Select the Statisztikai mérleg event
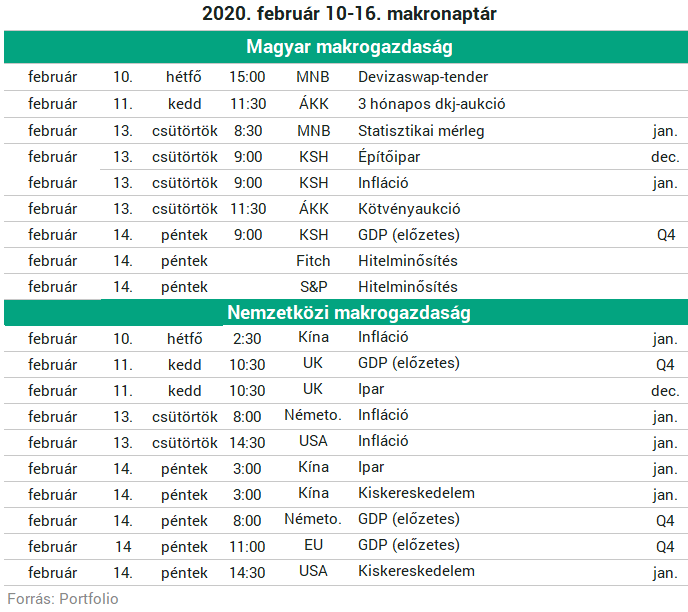The image size is (688, 612). click(421, 131)
